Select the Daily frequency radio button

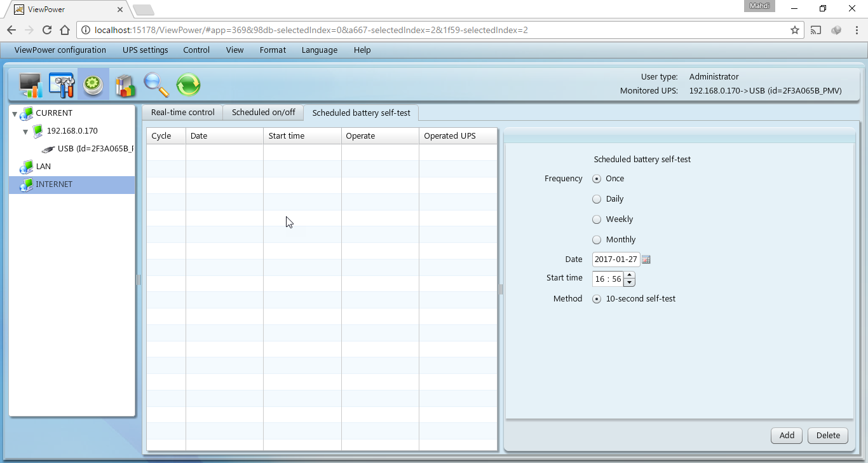(x=597, y=199)
